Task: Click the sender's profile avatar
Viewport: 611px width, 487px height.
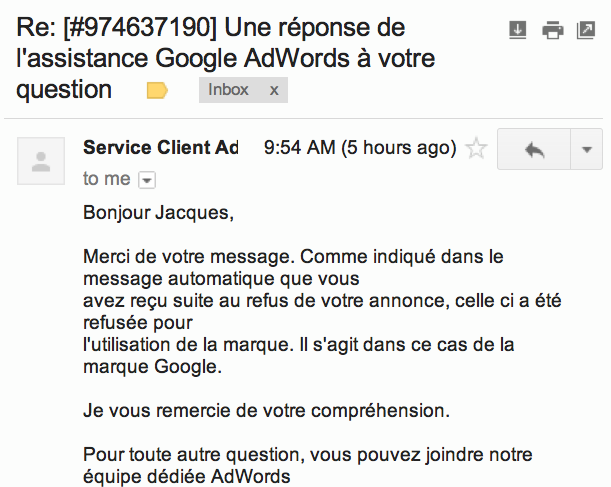Action: coord(41,161)
